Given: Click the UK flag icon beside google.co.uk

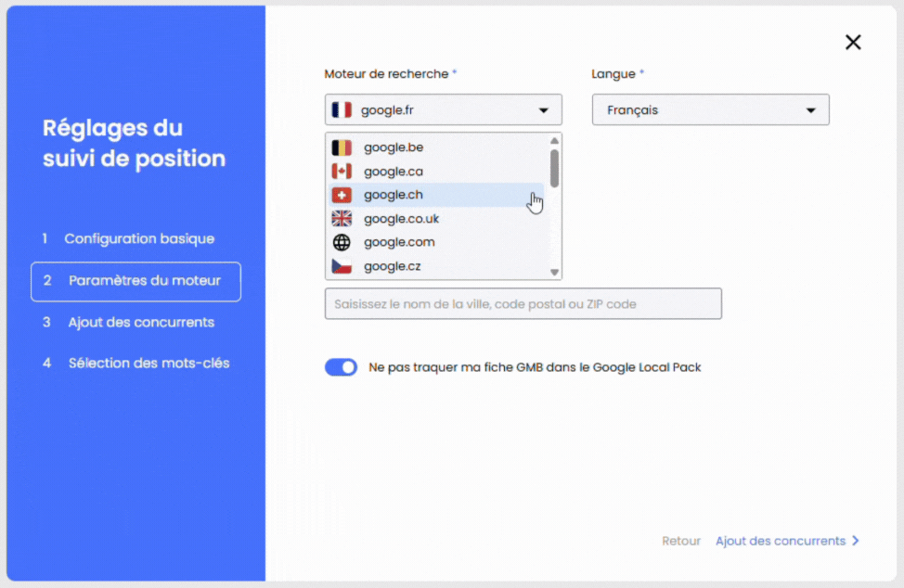Looking at the screenshot, I should point(341,219).
